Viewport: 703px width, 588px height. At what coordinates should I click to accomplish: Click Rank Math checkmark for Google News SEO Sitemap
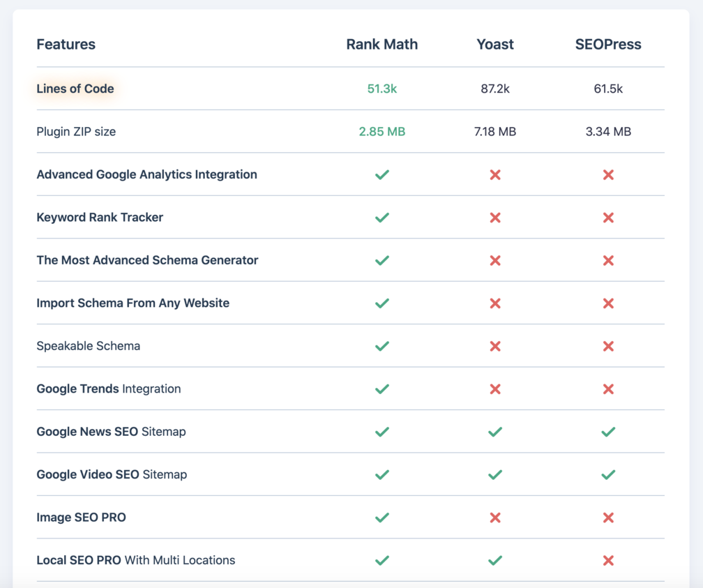[x=382, y=432]
